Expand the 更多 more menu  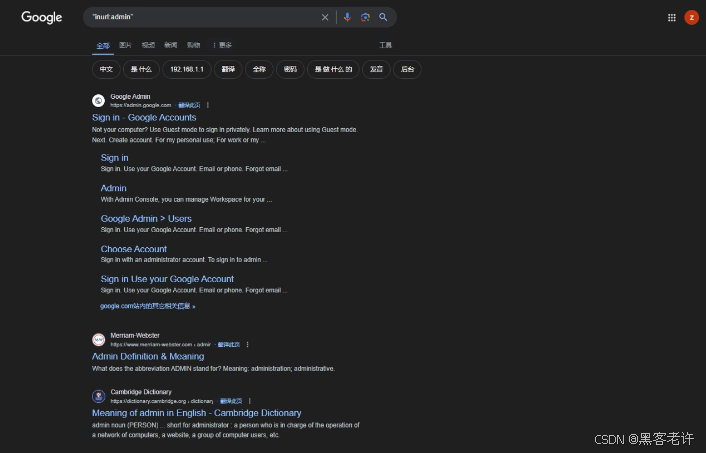click(222, 45)
